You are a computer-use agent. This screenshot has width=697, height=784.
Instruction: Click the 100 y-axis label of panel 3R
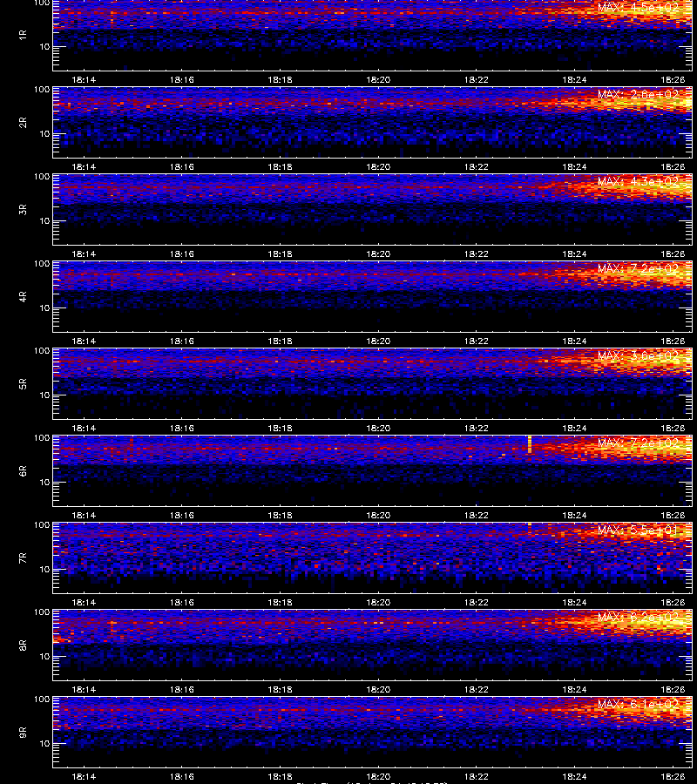pos(42,177)
